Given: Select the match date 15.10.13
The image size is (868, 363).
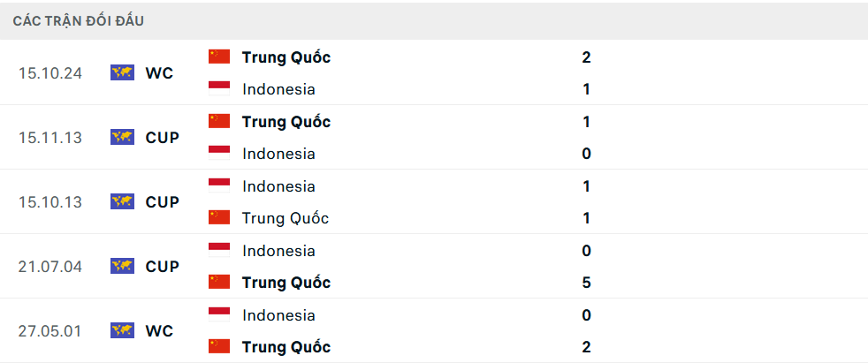Looking at the screenshot, I should tap(49, 202).
